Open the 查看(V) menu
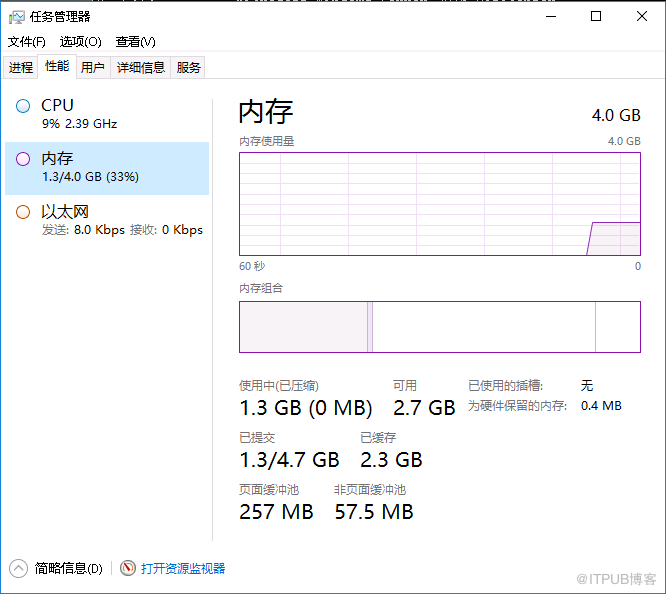Image resolution: width=666 pixels, height=594 pixels. [135, 42]
